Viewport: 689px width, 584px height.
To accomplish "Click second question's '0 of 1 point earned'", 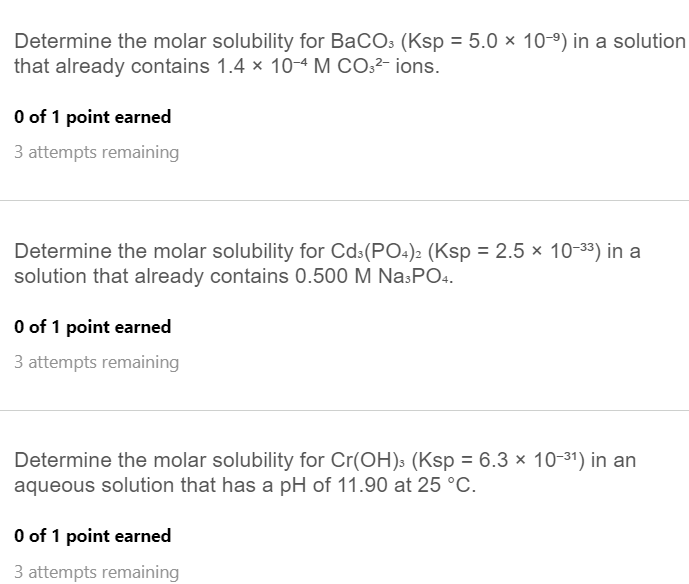I will (92, 327).
